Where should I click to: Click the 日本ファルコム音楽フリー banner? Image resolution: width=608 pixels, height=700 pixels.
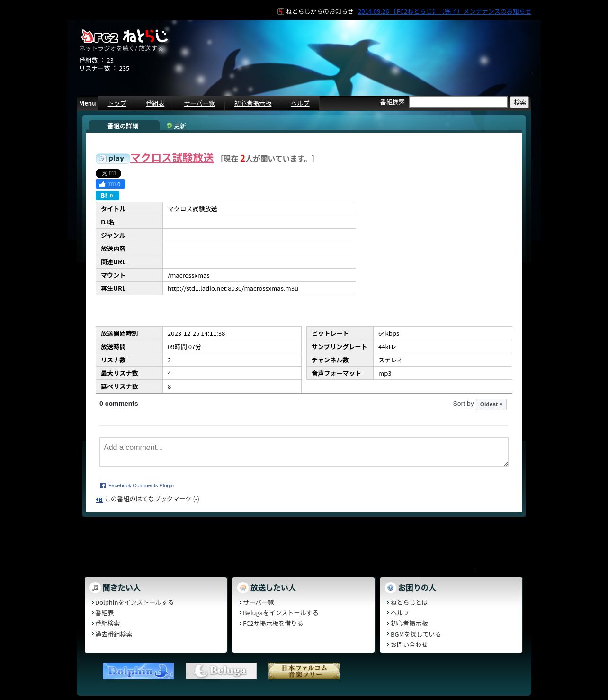click(304, 671)
